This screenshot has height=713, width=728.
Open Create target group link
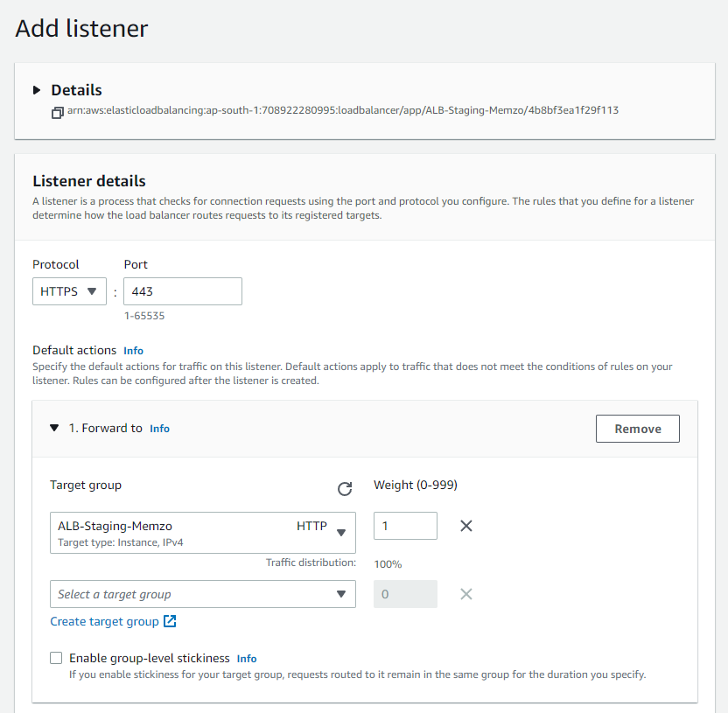pyautogui.click(x=105, y=621)
